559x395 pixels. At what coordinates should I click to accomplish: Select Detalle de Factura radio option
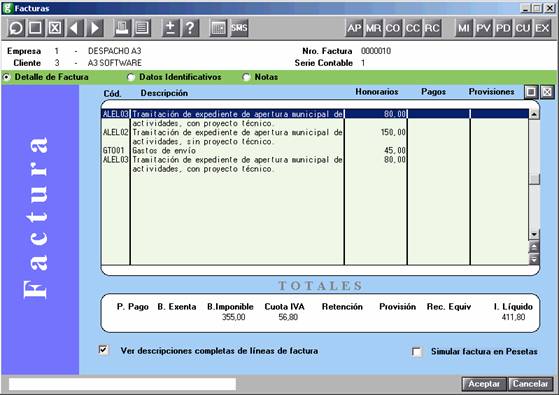click(6, 77)
